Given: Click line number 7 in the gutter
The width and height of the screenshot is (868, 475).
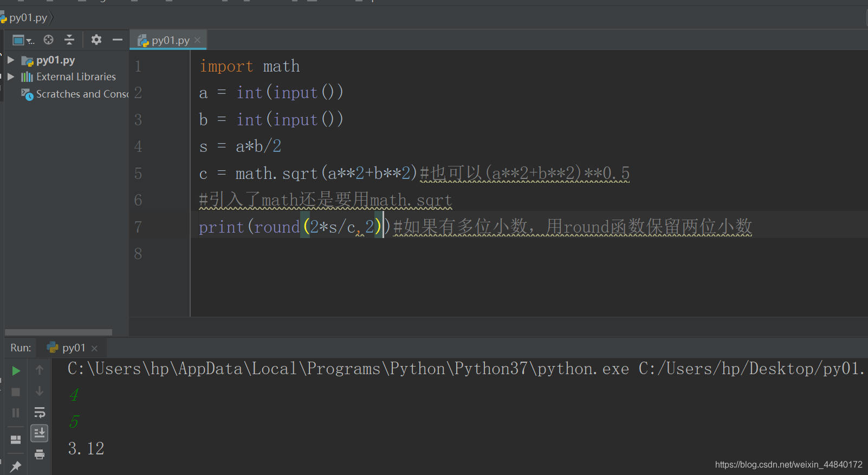Looking at the screenshot, I should click(138, 227).
